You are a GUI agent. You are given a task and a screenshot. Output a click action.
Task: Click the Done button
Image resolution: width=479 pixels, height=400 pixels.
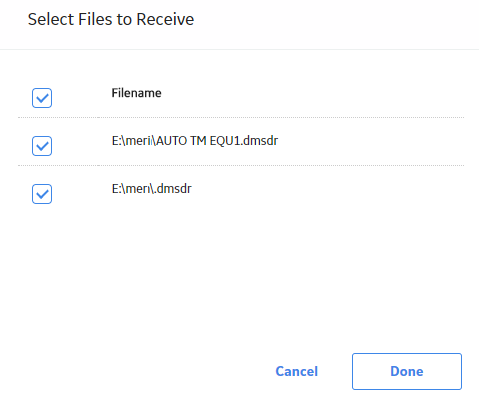click(407, 371)
